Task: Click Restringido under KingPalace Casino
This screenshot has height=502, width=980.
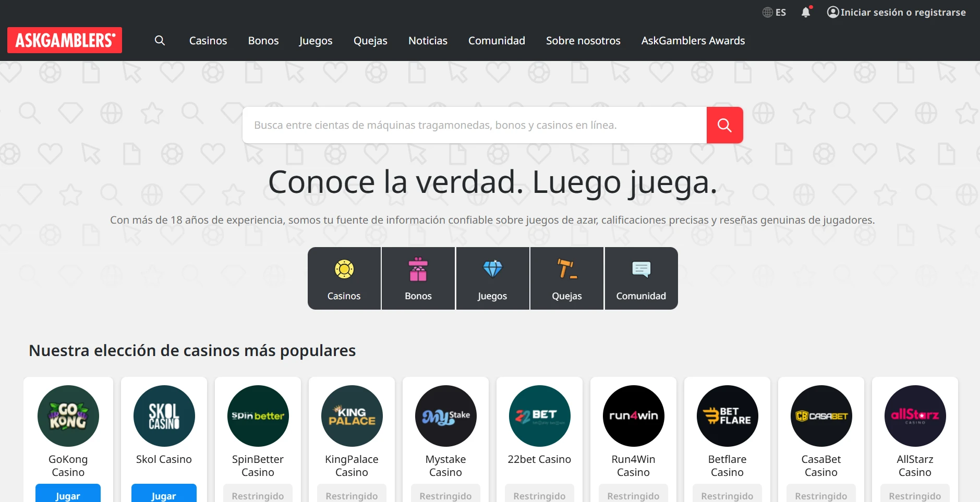Action: coord(352,494)
